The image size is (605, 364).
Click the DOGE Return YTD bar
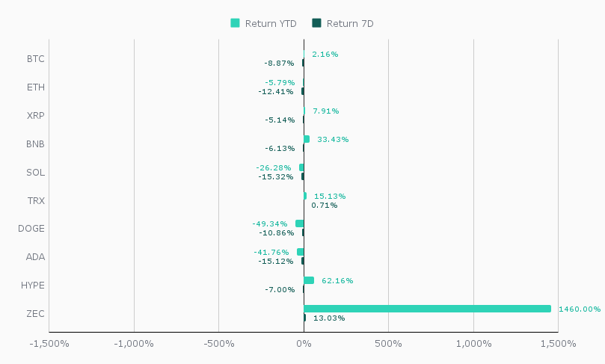coord(299,223)
